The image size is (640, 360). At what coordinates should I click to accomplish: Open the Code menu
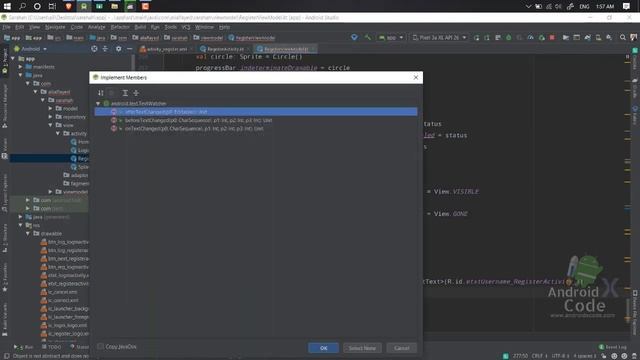pyautogui.click(x=77, y=27)
